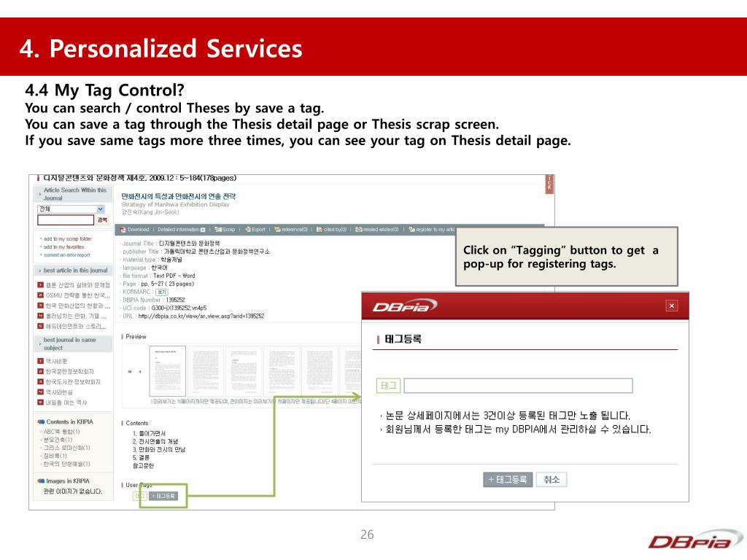Image resolution: width=747 pixels, height=560 pixels.
Task: Click the Scrap toolbar item
Action: [x=225, y=230]
